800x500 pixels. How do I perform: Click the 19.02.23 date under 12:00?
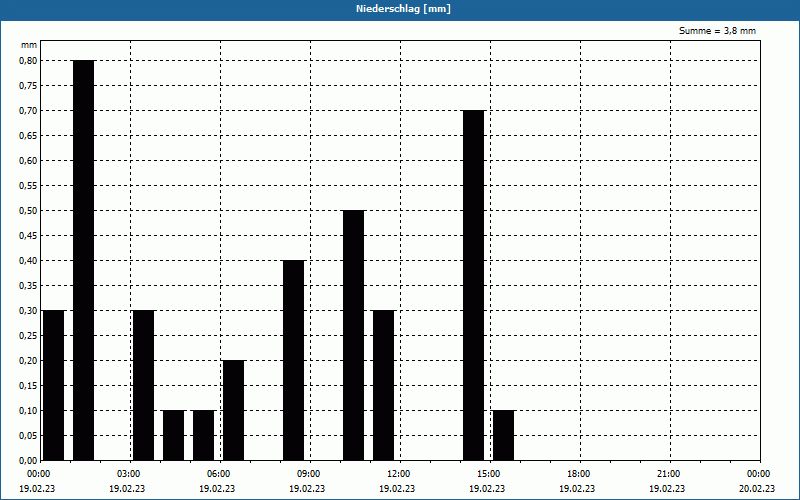[x=397, y=489]
